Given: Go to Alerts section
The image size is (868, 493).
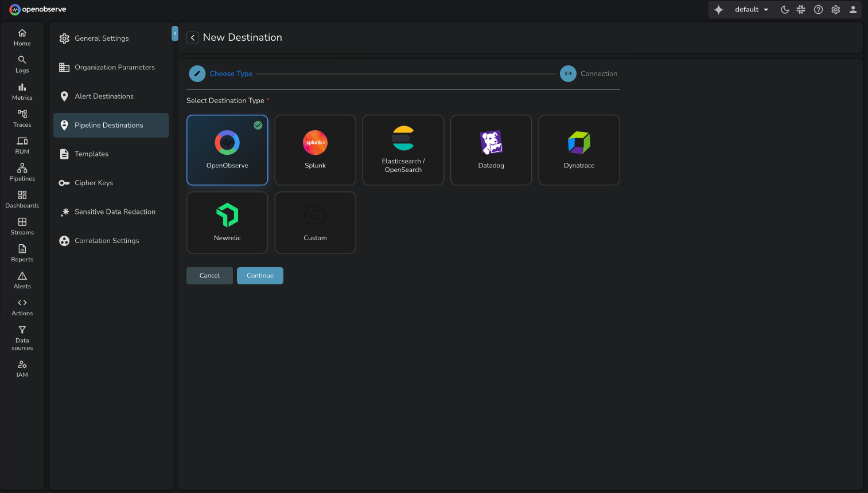Looking at the screenshot, I should click(x=22, y=280).
